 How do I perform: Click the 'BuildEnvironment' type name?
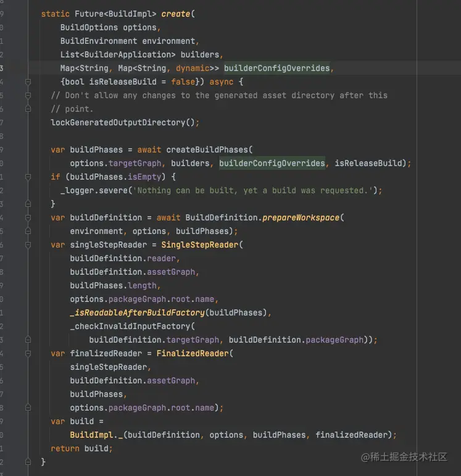tap(99, 41)
